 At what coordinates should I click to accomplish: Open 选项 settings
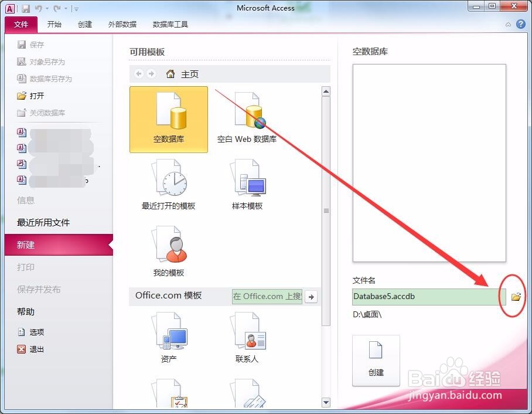(30, 332)
